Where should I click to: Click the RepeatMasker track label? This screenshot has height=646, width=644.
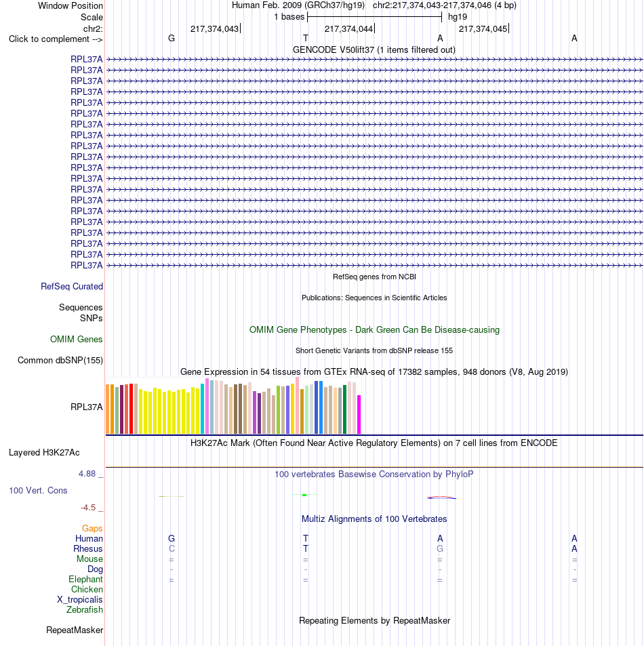click(x=75, y=630)
